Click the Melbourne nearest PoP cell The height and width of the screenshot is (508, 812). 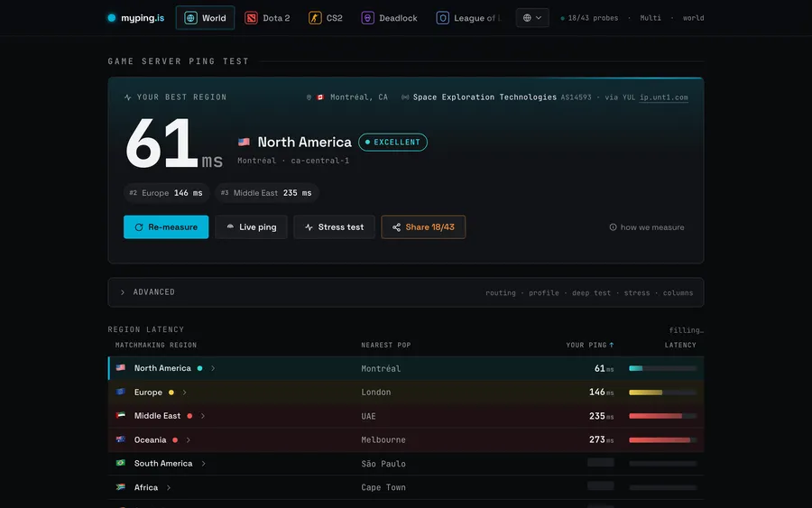point(383,440)
